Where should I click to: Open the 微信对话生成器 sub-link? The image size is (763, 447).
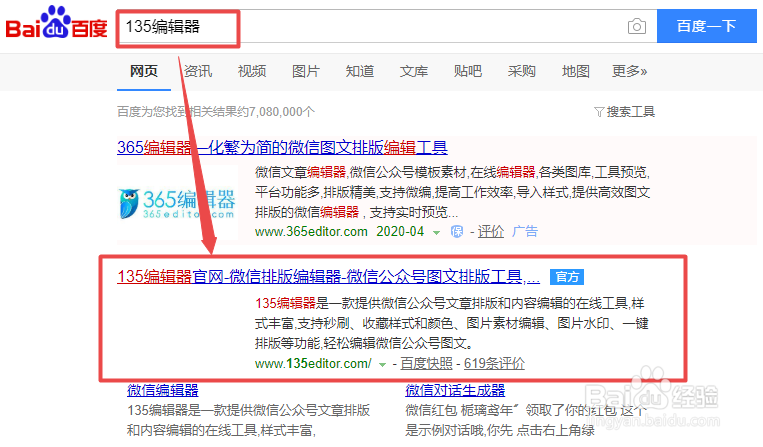pos(455,390)
